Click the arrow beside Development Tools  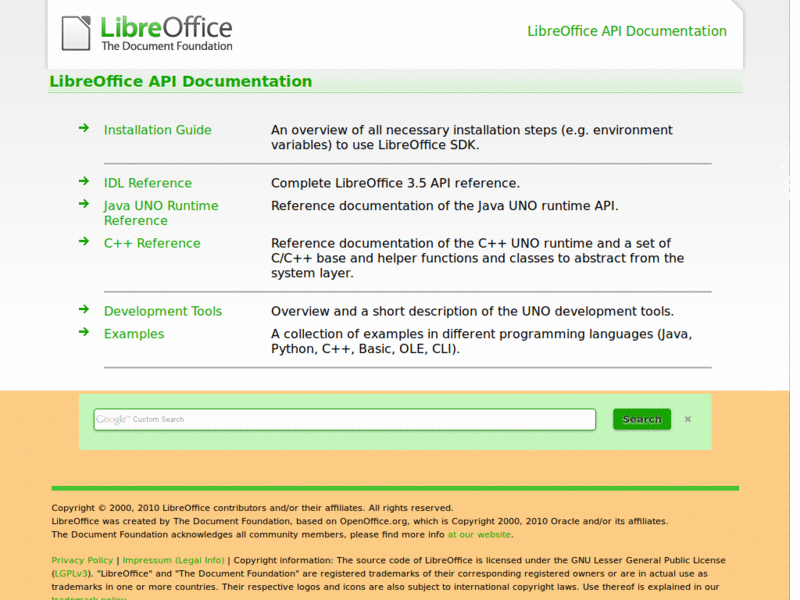(84, 309)
